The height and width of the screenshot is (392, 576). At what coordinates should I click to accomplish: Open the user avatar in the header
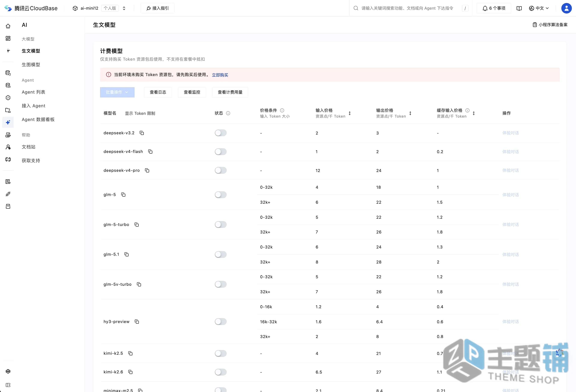click(x=566, y=8)
